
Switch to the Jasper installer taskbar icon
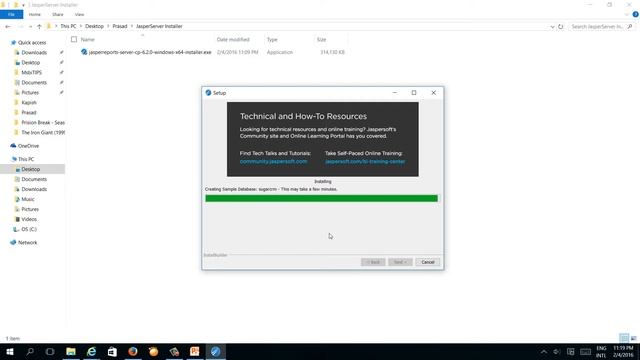pos(216,351)
